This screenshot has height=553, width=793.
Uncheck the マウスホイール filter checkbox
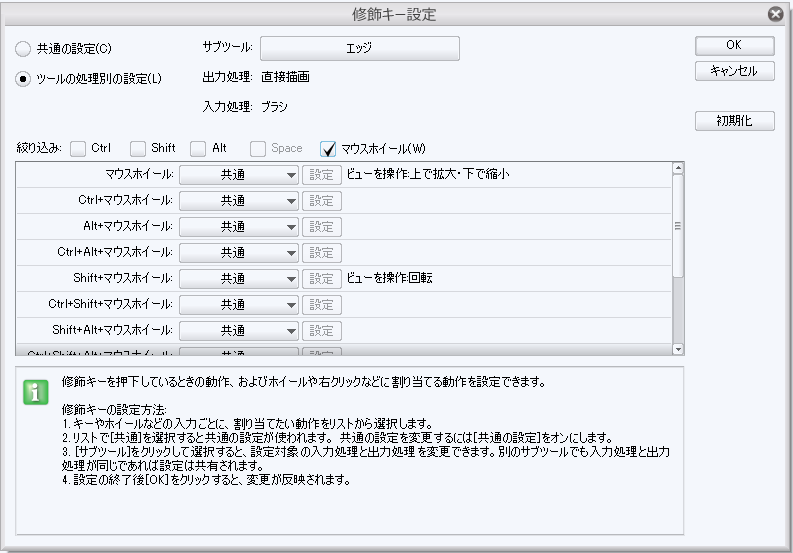pyautogui.click(x=327, y=148)
